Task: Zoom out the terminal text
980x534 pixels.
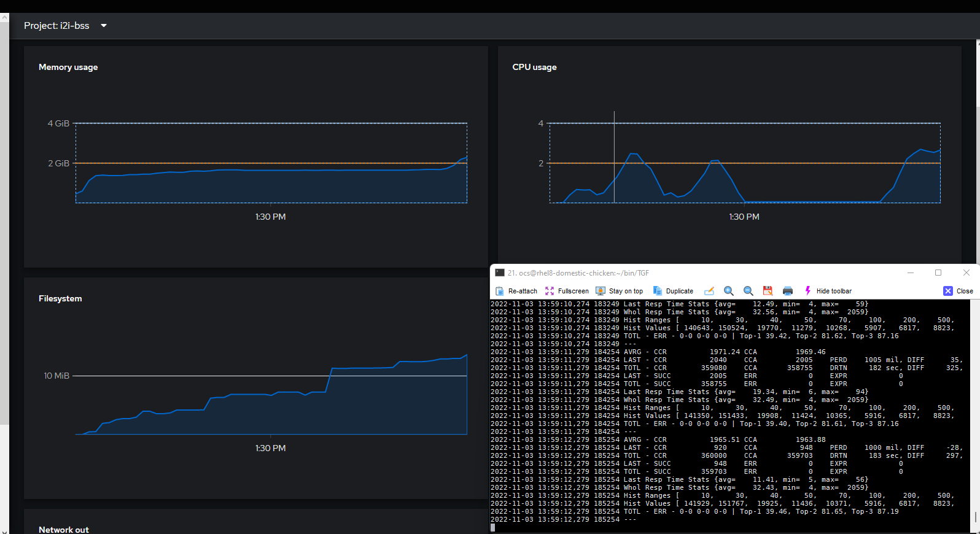Action: (749, 291)
